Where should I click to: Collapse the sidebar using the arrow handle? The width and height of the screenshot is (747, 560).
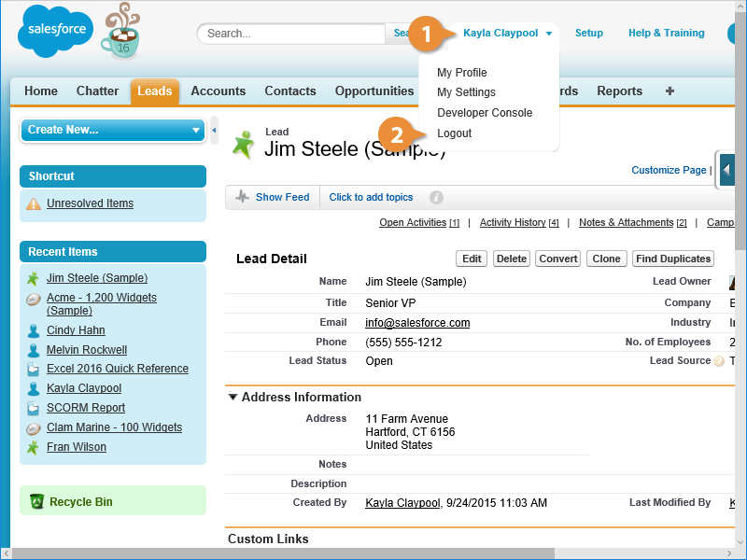coord(213,130)
